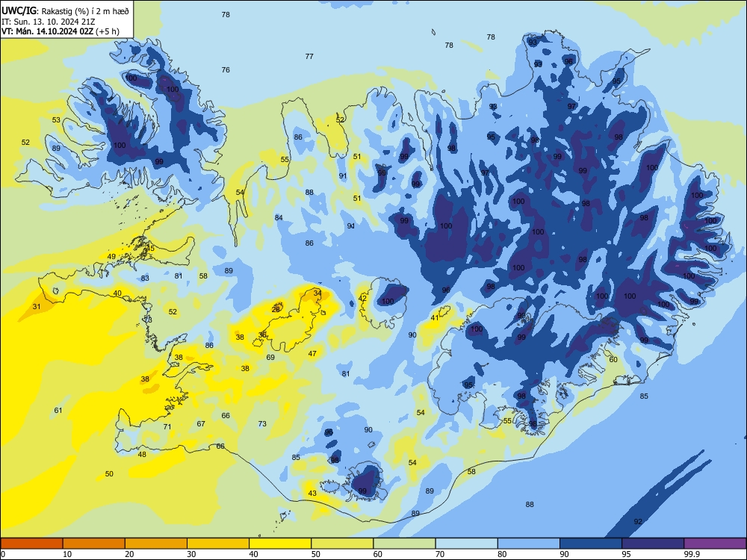The width and height of the screenshot is (747, 560).
Task: Click the map value '83' on the map
Action: 146,278
